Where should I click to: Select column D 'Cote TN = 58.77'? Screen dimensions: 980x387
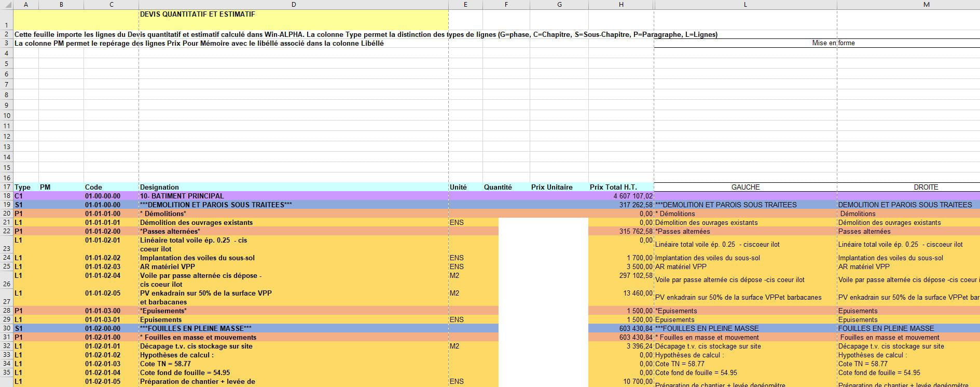[294, 364]
